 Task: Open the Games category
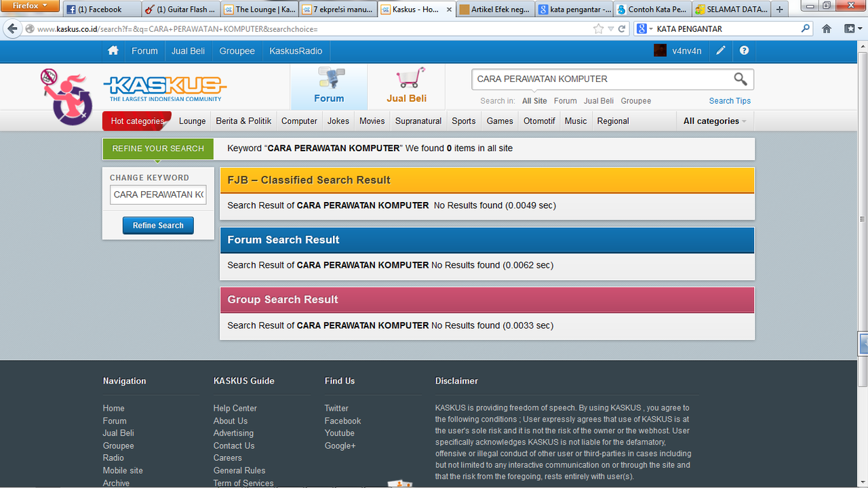pyautogui.click(x=500, y=121)
